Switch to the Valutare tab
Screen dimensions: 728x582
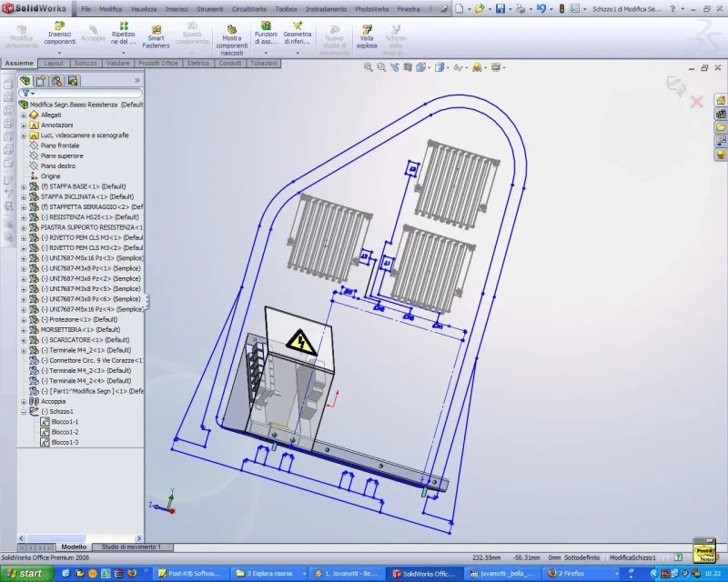tap(118, 63)
